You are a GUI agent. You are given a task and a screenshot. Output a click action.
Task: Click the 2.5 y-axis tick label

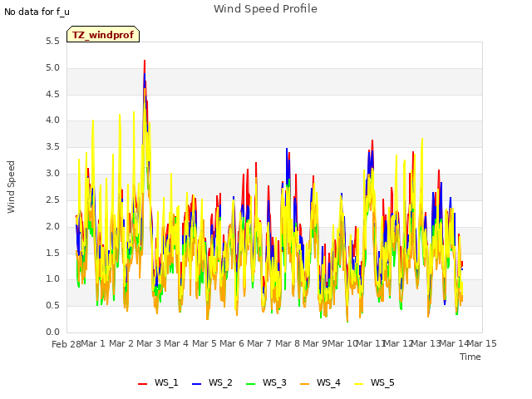(x=52, y=199)
